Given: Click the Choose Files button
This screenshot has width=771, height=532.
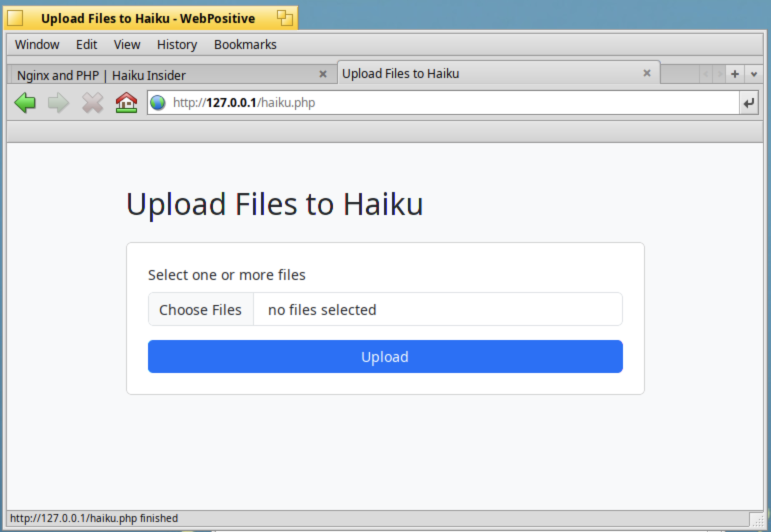Looking at the screenshot, I should coord(200,309).
